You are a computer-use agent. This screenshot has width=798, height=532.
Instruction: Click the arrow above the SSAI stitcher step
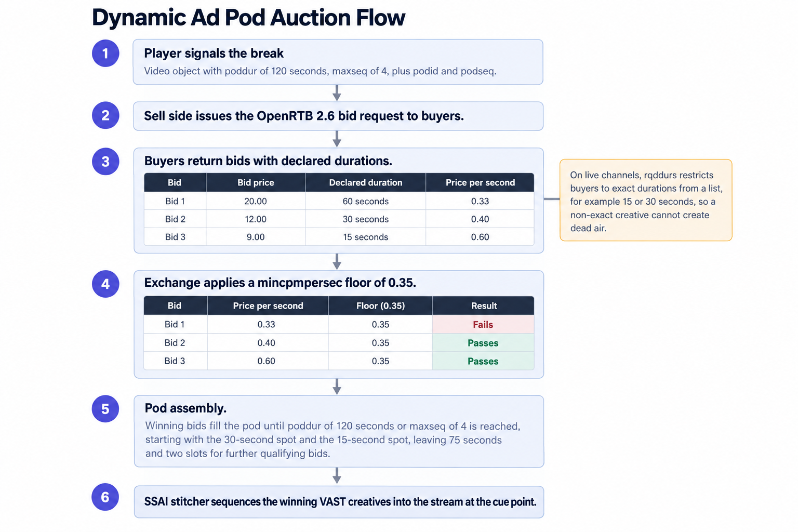[337, 476]
